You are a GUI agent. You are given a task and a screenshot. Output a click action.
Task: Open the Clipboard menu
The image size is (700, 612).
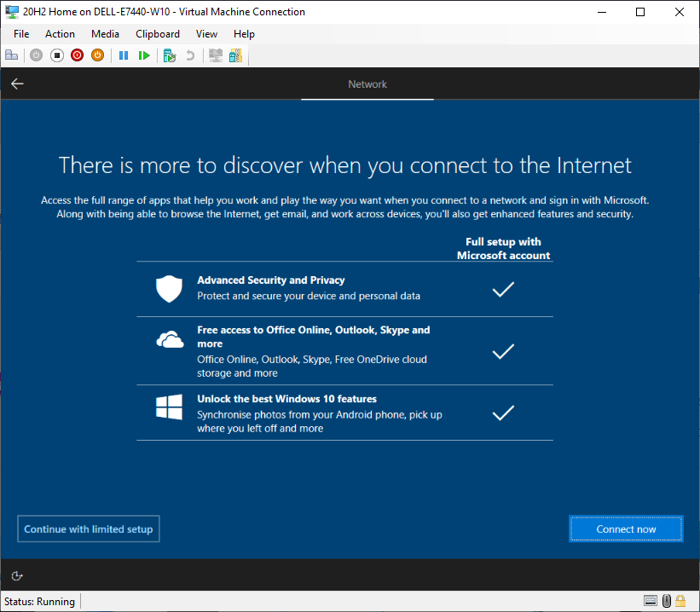158,34
